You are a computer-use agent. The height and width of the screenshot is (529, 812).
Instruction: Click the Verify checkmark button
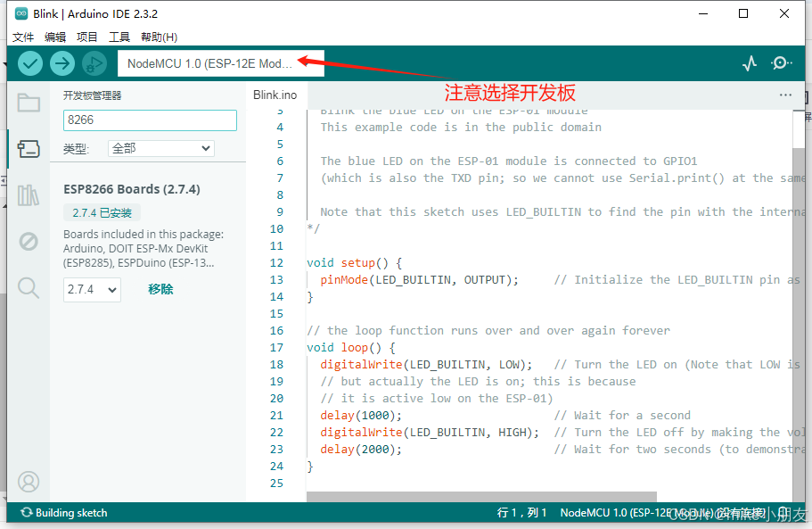click(x=30, y=63)
